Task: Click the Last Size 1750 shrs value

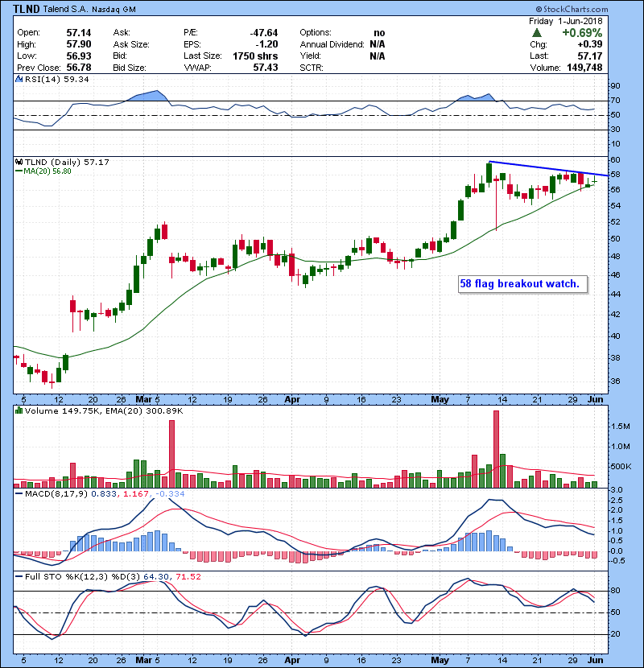Action: click(255, 56)
